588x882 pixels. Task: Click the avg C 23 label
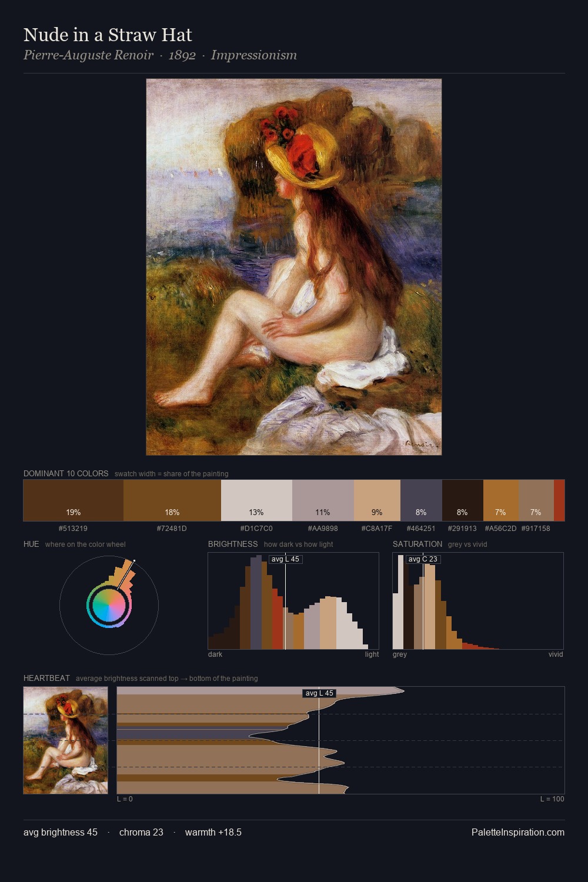pos(423,559)
